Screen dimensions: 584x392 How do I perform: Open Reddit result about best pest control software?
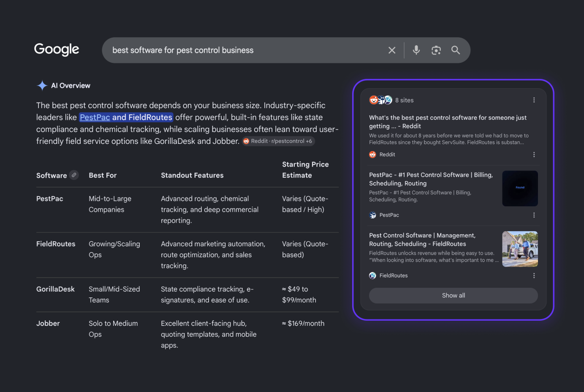(448, 122)
